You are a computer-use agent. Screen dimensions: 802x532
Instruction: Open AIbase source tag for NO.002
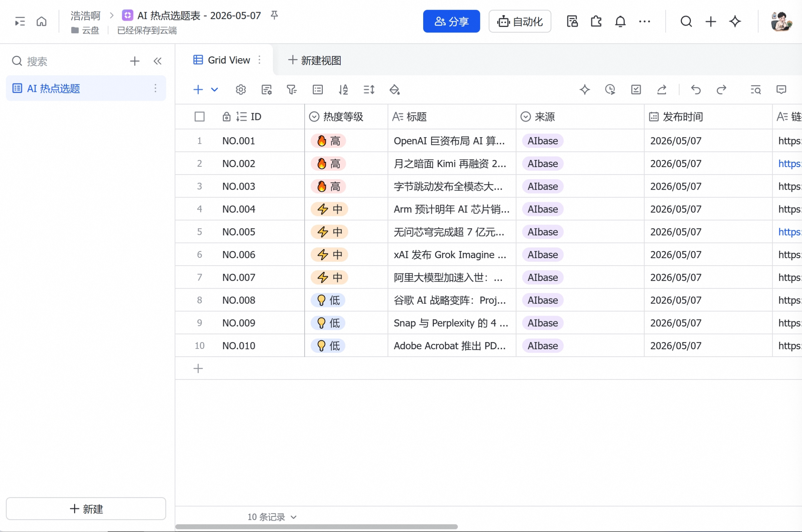coord(543,164)
